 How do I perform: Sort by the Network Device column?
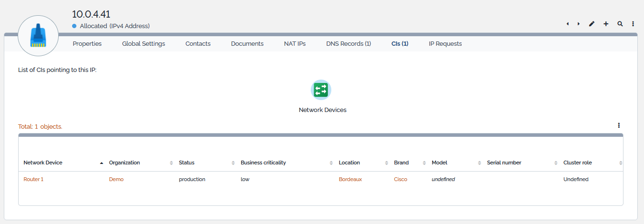[43, 163]
